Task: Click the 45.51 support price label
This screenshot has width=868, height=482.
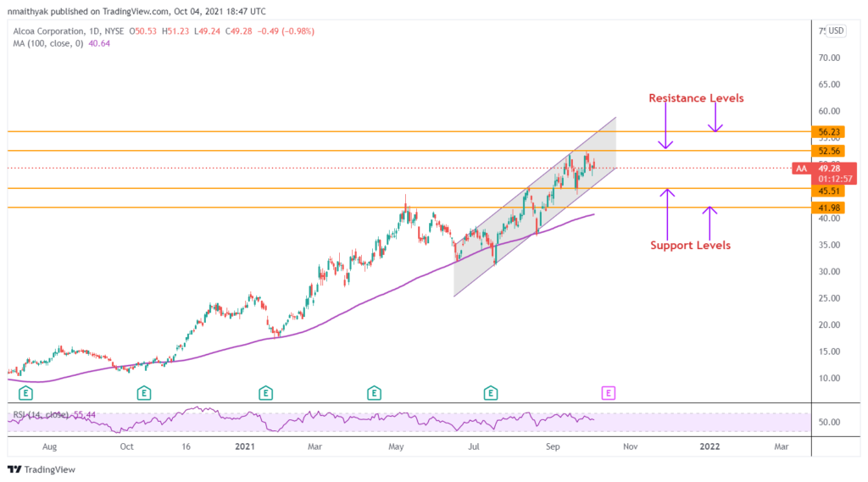Action: [828, 191]
